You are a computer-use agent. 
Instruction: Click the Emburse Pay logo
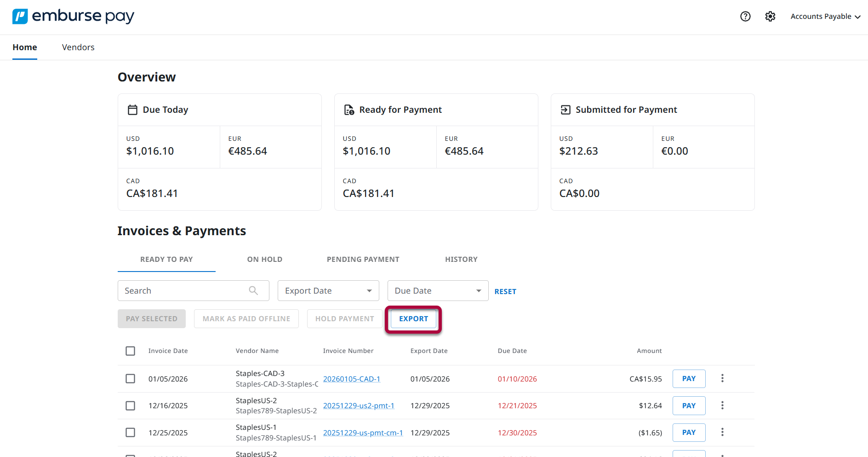73,17
